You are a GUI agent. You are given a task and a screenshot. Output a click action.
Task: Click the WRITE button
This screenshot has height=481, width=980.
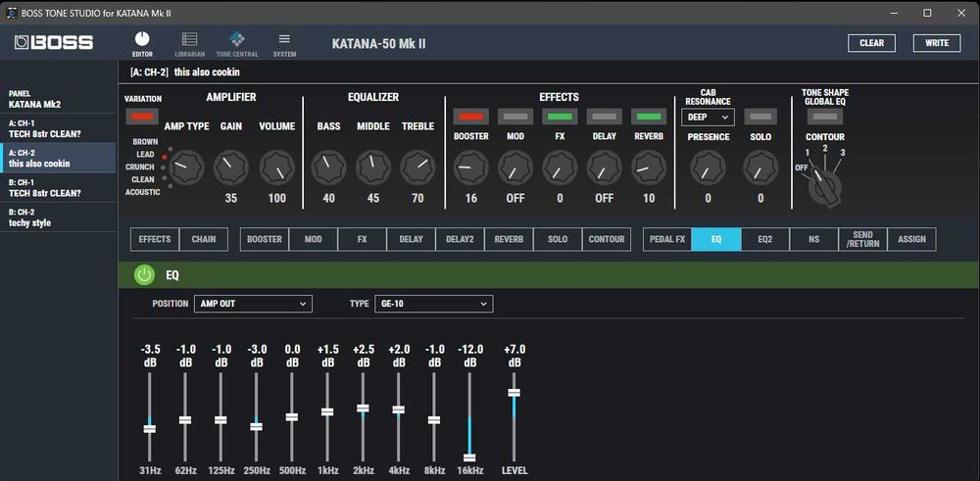936,43
